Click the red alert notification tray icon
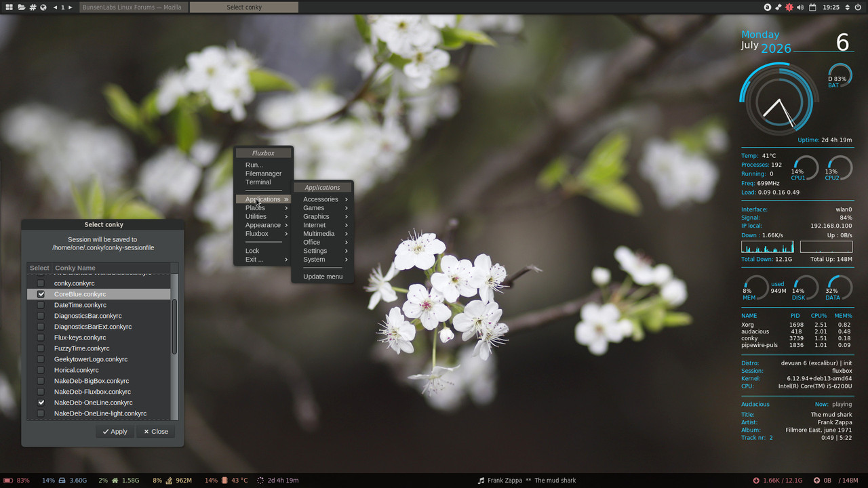This screenshot has height=488, width=868. [789, 7]
